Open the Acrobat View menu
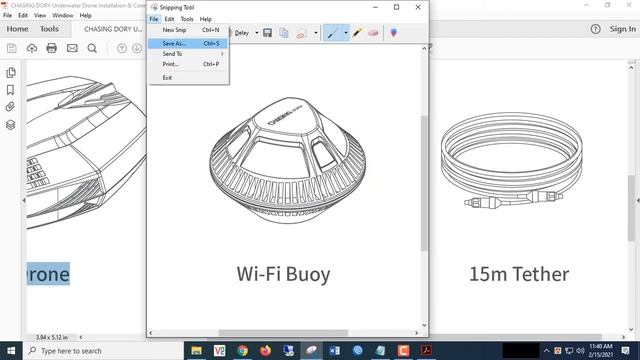640x360 pixels. point(40,15)
